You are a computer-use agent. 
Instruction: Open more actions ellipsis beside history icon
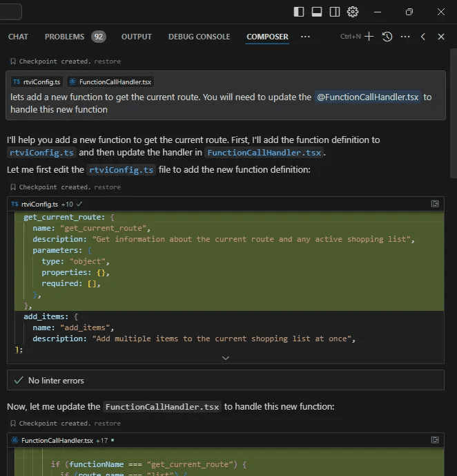click(x=405, y=37)
